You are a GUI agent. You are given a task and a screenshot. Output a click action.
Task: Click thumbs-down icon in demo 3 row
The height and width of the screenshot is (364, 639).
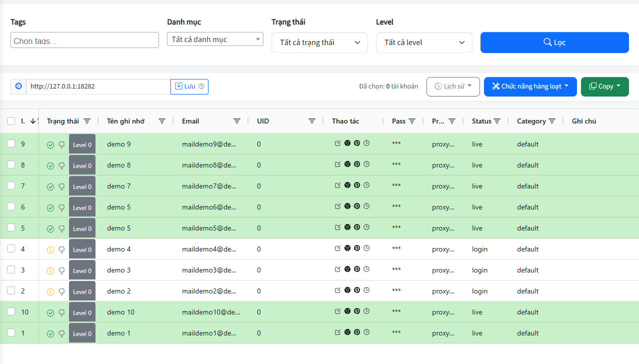61,271
